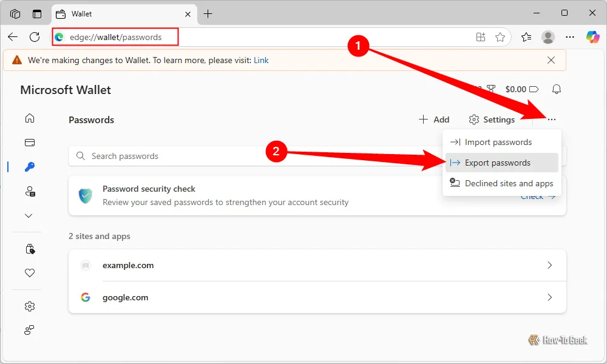Image resolution: width=607 pixels, height=364 pixels.
Task: Select Declined sites and apps option
Action: pyautogui.click(x=509, y=183)
